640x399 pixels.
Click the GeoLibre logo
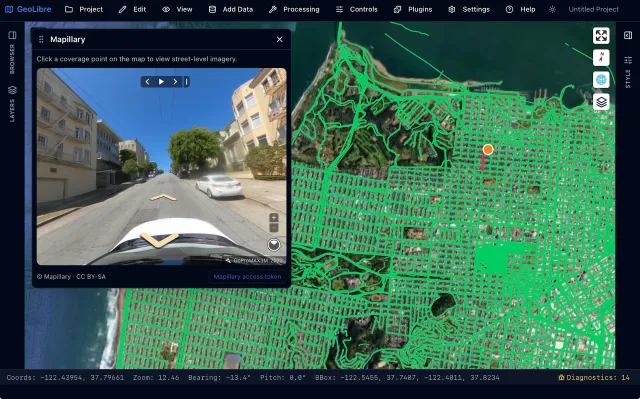point(28,9)
